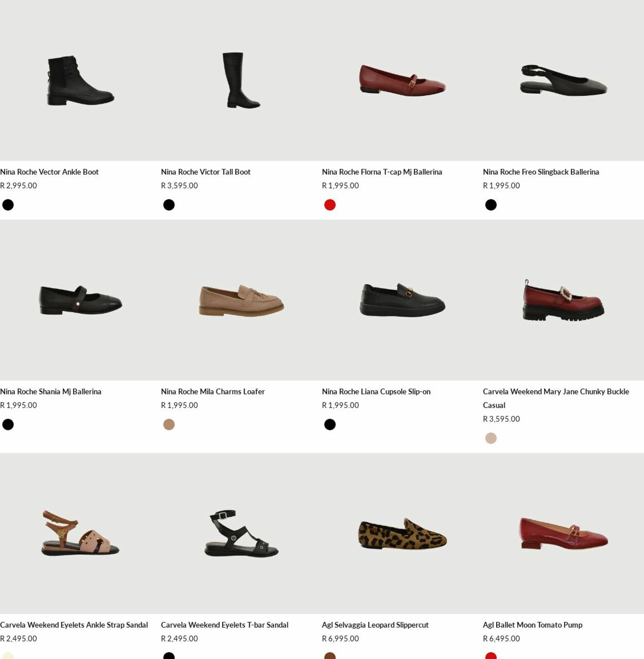644x659 pixels.
Task: Open Eyelets Ankle Strap Sandal image
Action: (80, 533)
